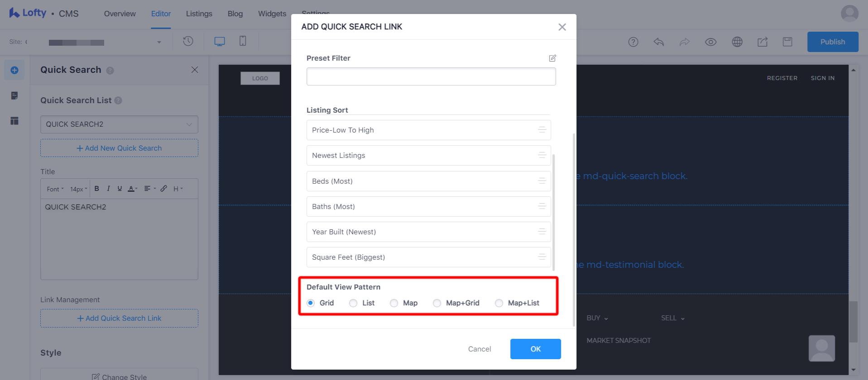Open the heading level dropdown
This screenshot has height=380, width=868.
coord(178,189)
